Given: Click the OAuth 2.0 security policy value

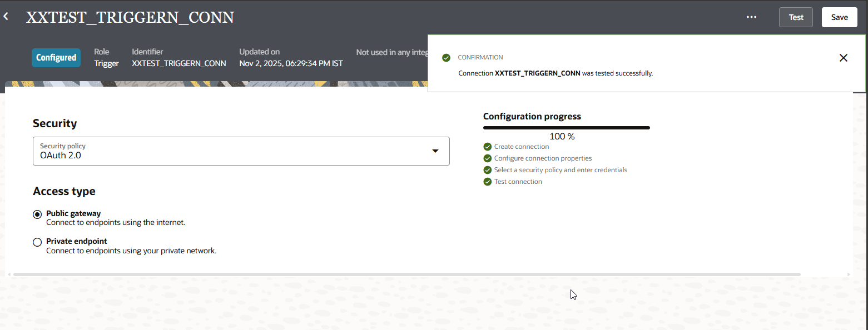Looking at the screenshot, I should [61, 156].
